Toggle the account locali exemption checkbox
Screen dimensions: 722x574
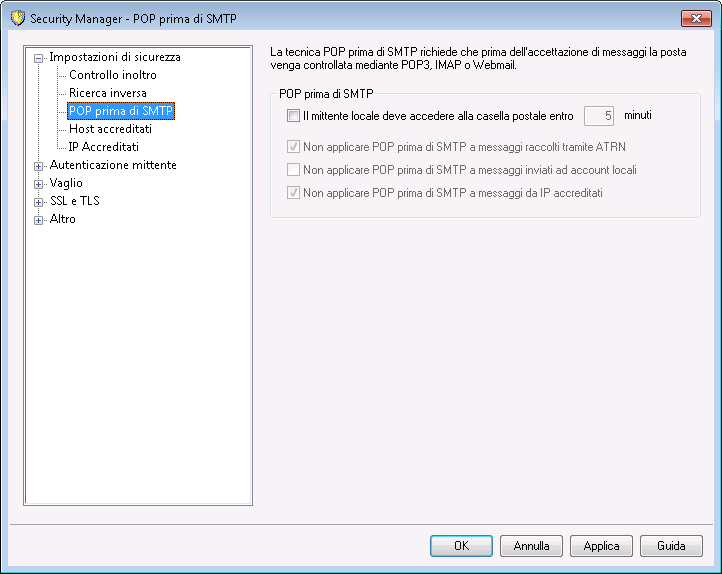(x=293, y=170)
